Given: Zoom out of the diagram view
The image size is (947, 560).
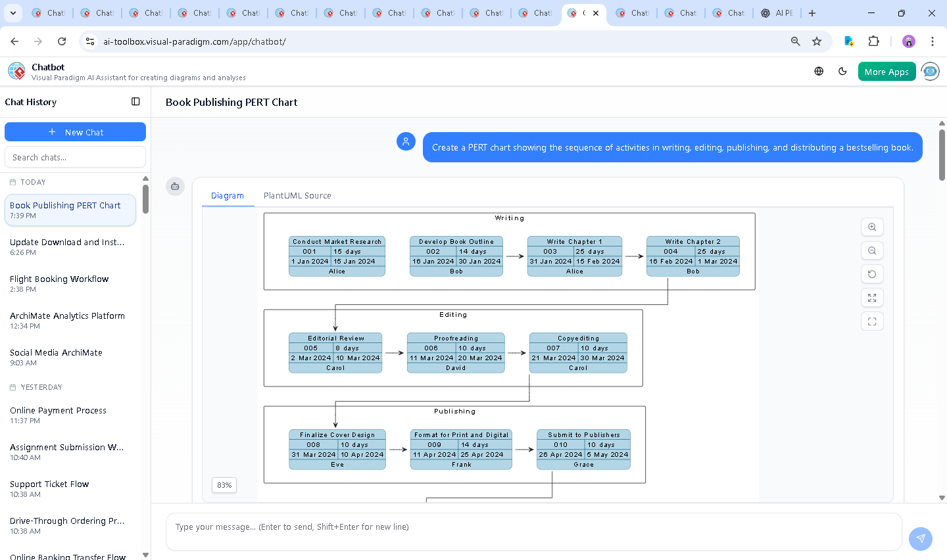Looking at the screenshot, I should (x=872, y=250).
